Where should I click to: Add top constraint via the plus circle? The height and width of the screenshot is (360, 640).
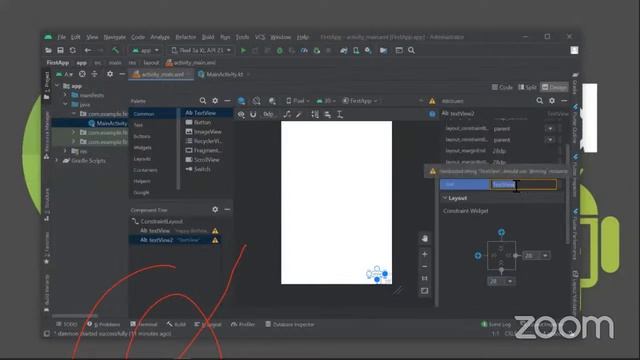pyautogui.click(x=501, y=232)
